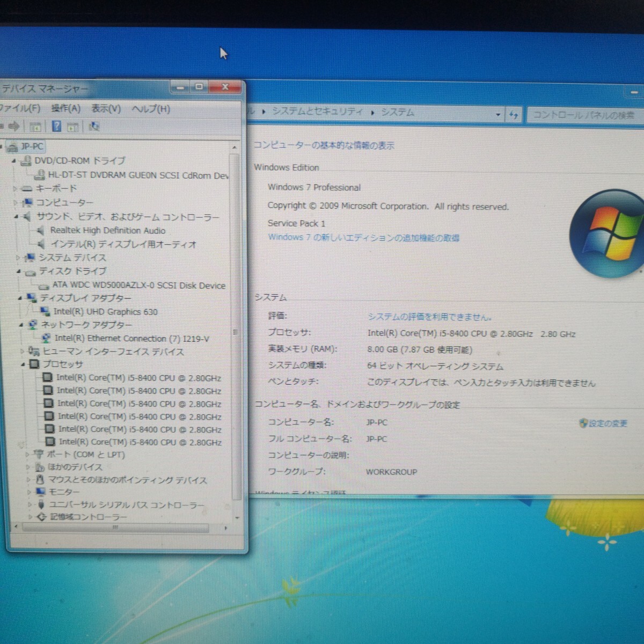Click the WORKGROUP value text
Image resolution: width=644 pixels, height=644 pixels.
point(391,472)
